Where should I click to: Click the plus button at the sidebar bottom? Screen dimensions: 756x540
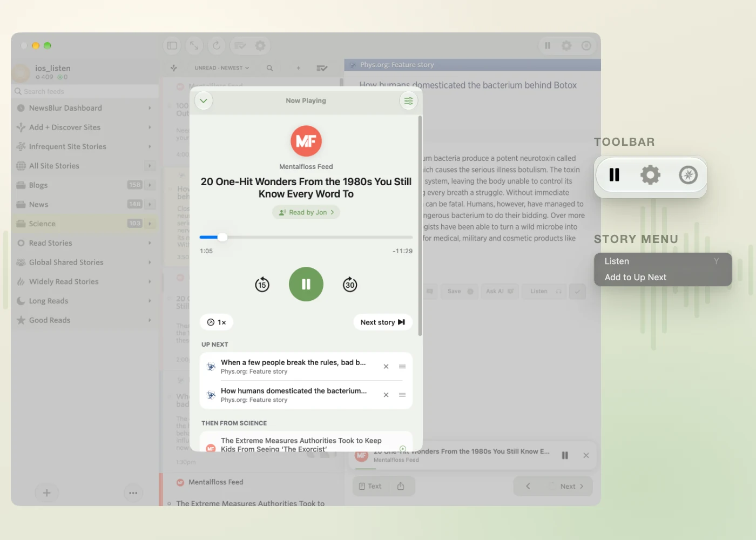click(x=47, y=492)
